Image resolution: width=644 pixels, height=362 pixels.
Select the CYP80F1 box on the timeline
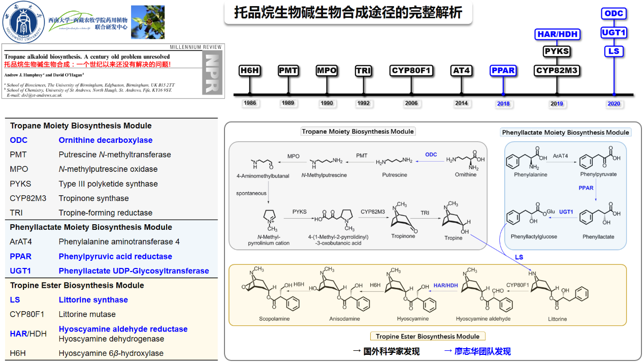tap(411, 71)
